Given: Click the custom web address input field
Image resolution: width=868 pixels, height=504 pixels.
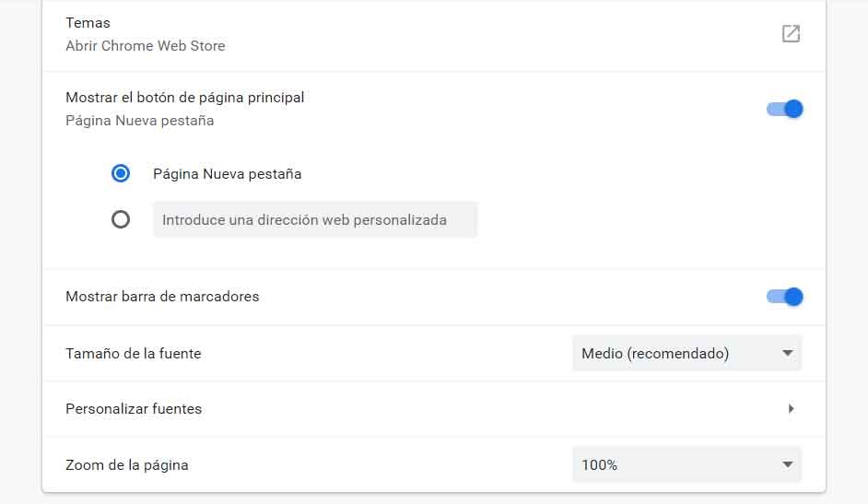Looking at the screenshot, I should 315,220.
